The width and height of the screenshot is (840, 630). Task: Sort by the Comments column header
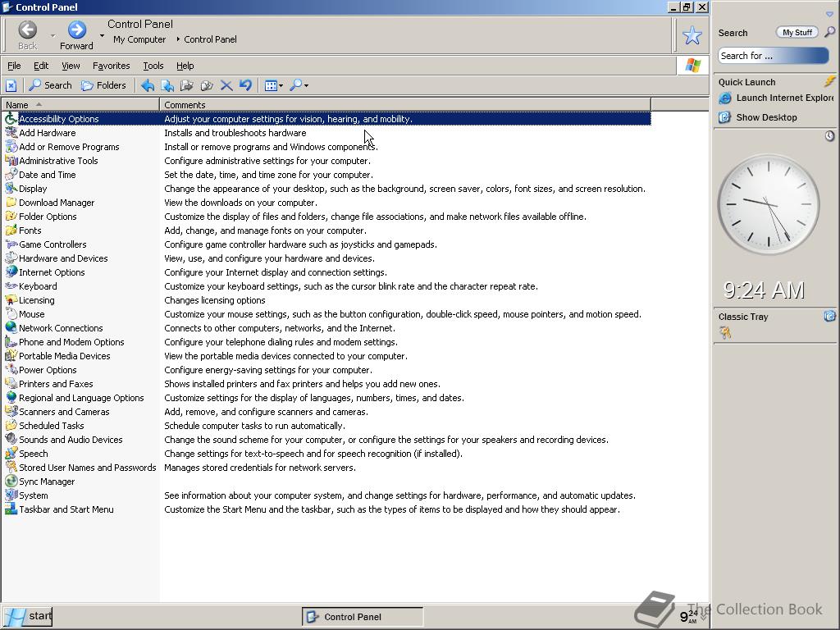click(405, 104)
